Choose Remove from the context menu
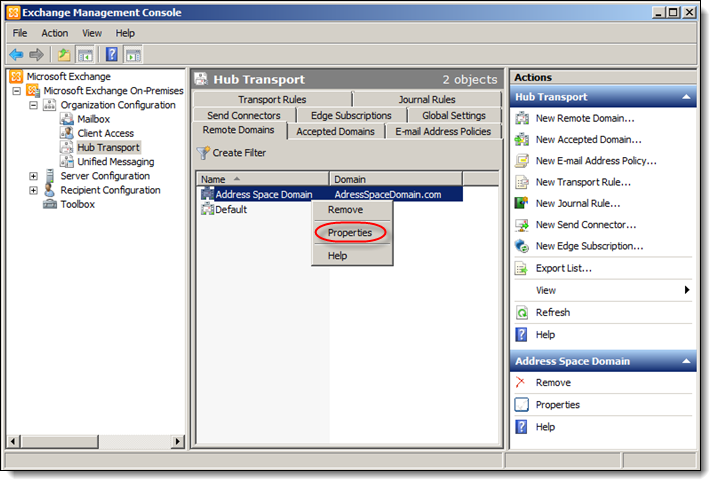The width and height of the screenshot is (716, 486). click(x=352, y=210)
